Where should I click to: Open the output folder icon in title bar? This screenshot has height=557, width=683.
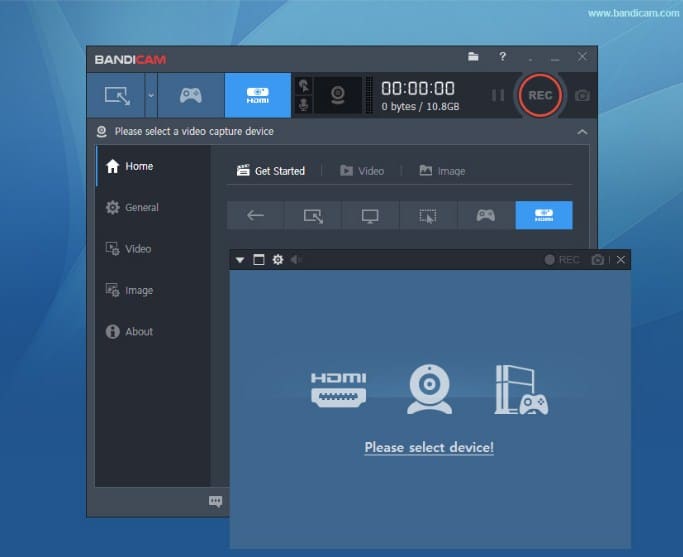(473, 57)
